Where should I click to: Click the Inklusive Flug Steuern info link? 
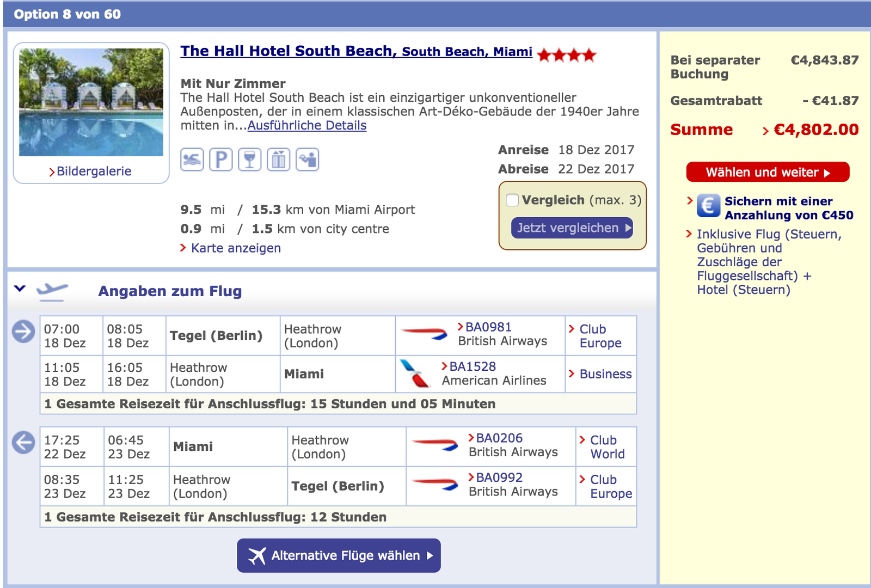point(769,261)
